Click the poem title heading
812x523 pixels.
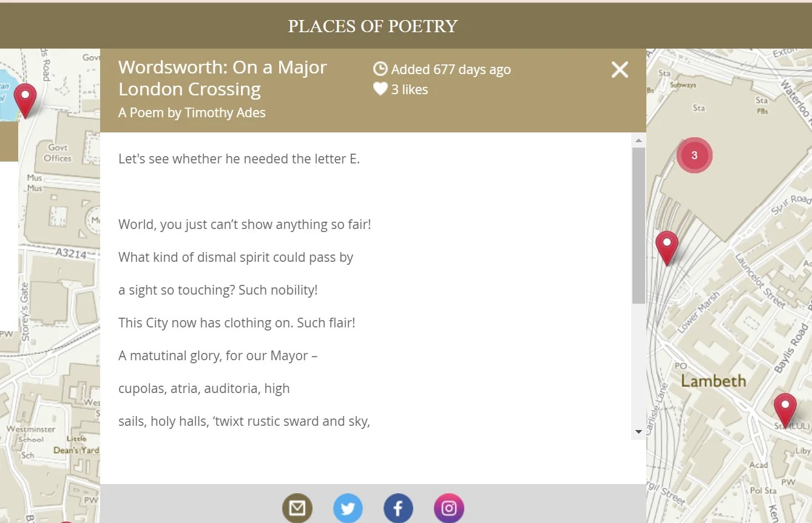[223, 78]
